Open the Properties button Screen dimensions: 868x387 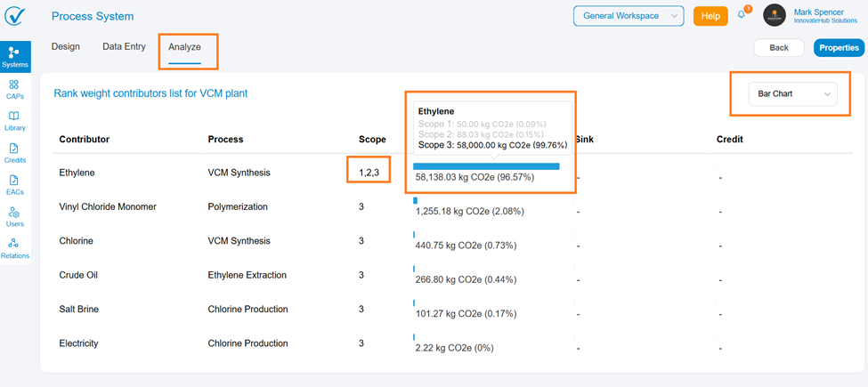click(839, 48)
